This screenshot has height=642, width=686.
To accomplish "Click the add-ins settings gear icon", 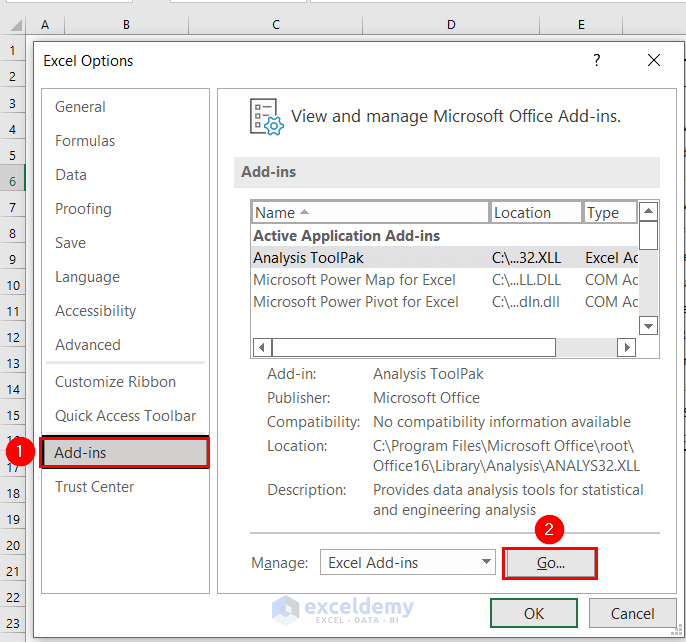I will coord(266,117).
